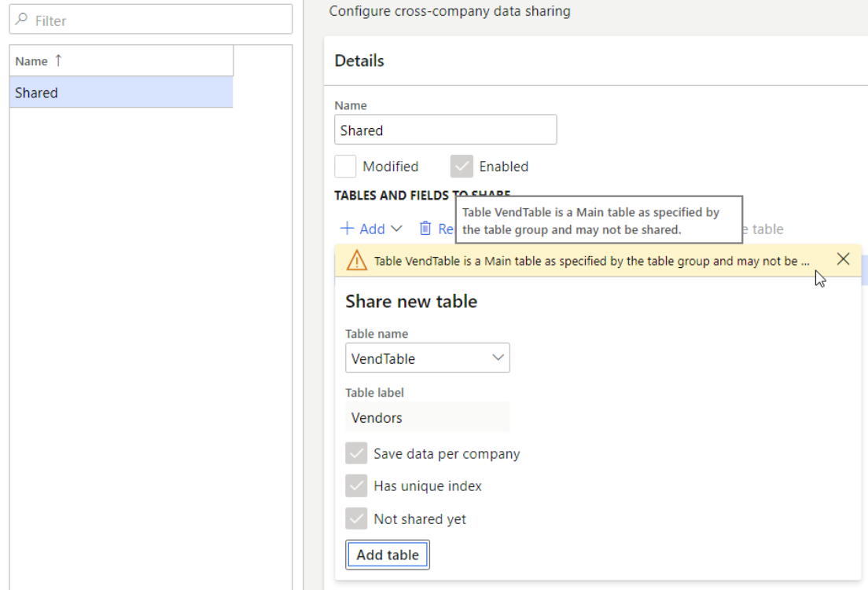Image resolution: width=868 pixels, height=590 pixels.
Task: Click the plus icon next to Add
Action: (x=346, y=229)
